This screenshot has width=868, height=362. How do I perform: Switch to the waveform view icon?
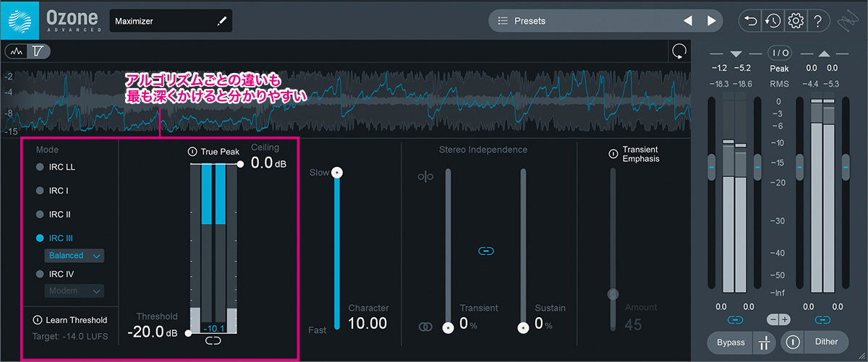16,51
